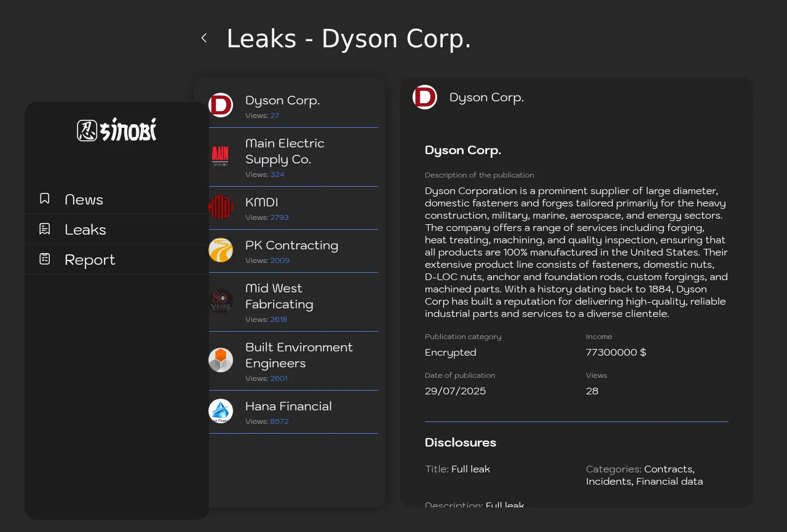Click the News bookmark icon
Viewport: 787px width, 532px height.
45,198
